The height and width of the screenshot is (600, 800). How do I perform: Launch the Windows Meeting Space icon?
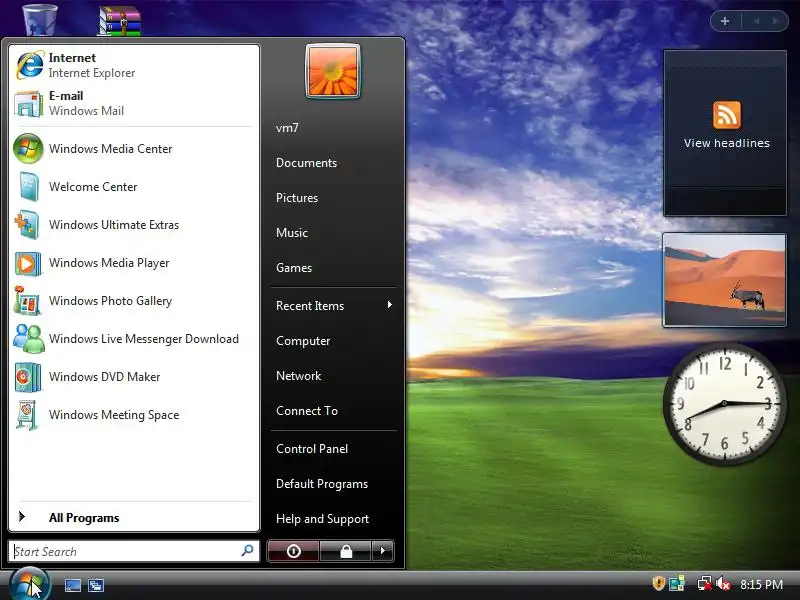click(x=27, y=415)
